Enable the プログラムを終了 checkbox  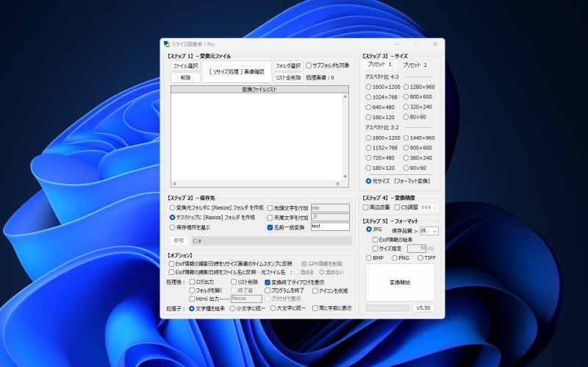coord(284,291)
